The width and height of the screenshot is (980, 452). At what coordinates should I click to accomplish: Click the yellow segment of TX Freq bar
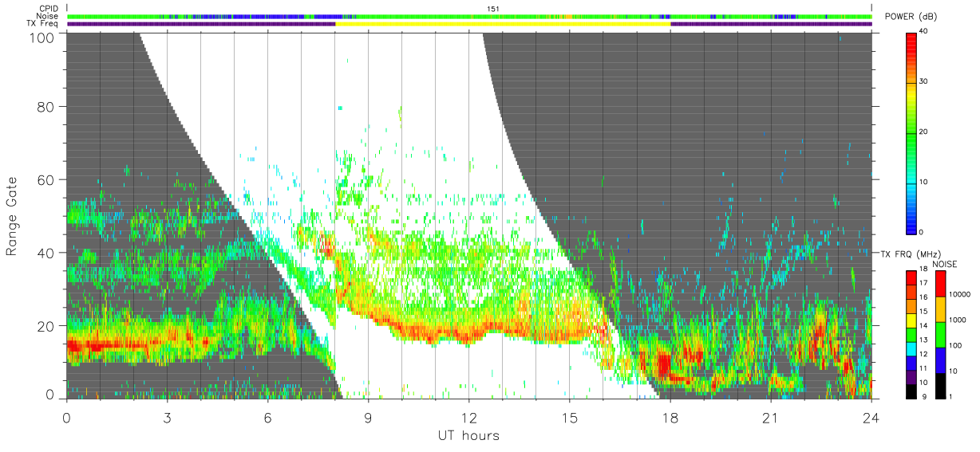pos(503,24)
